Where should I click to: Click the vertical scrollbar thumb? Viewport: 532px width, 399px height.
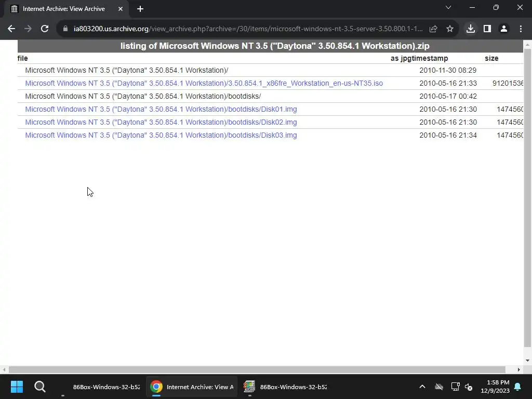pos(527,198)
